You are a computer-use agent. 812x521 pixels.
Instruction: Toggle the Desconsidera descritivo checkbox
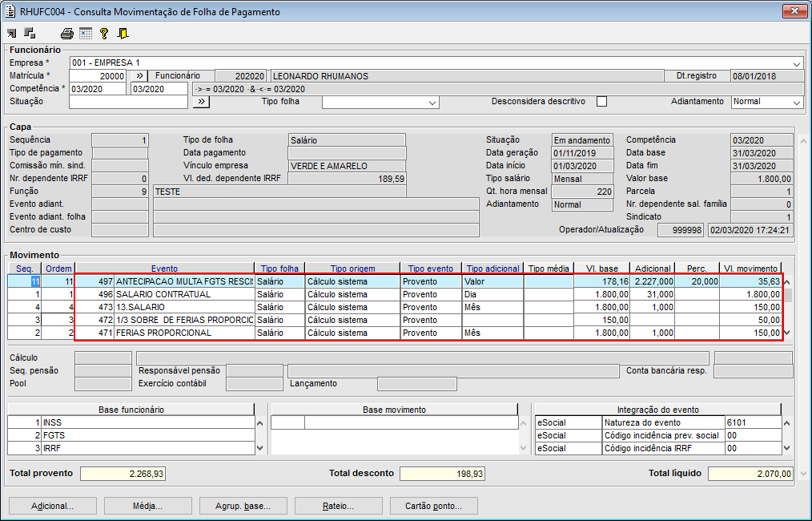tap(602, 102)
